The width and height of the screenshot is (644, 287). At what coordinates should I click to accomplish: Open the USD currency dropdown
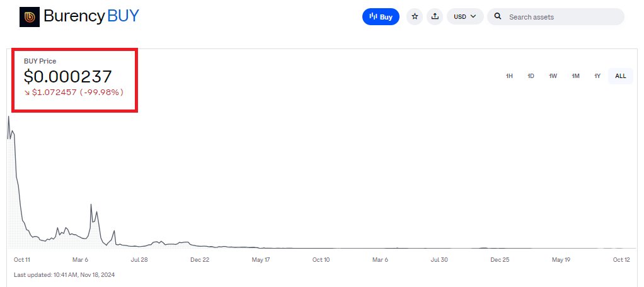465,17
